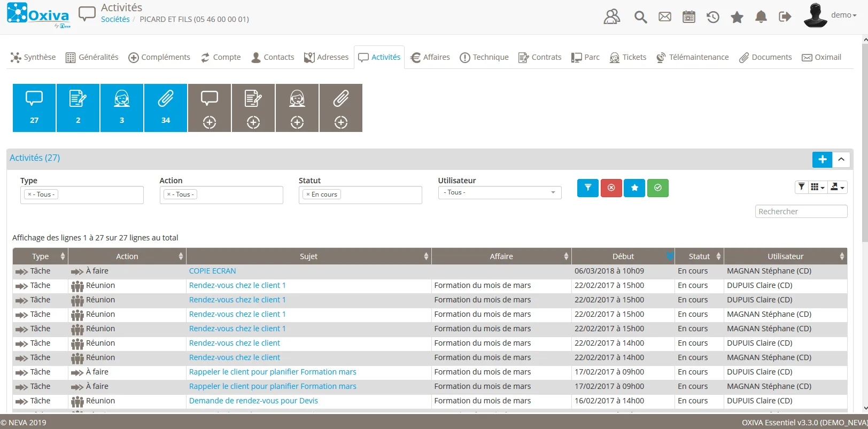The height and width of the screenshot is (429, 868).
Task: Click the gray add attachment tile
Action: pyautogui.click(x=341, y=108)
